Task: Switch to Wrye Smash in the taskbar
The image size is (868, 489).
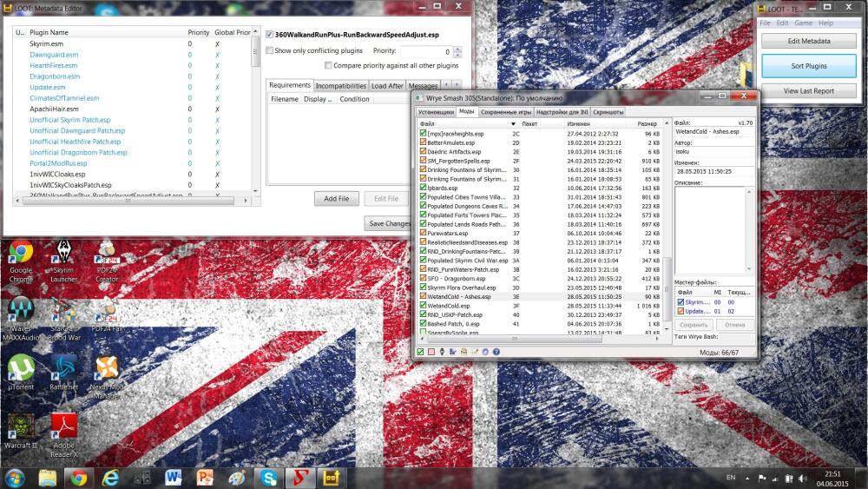Action: 299,478
